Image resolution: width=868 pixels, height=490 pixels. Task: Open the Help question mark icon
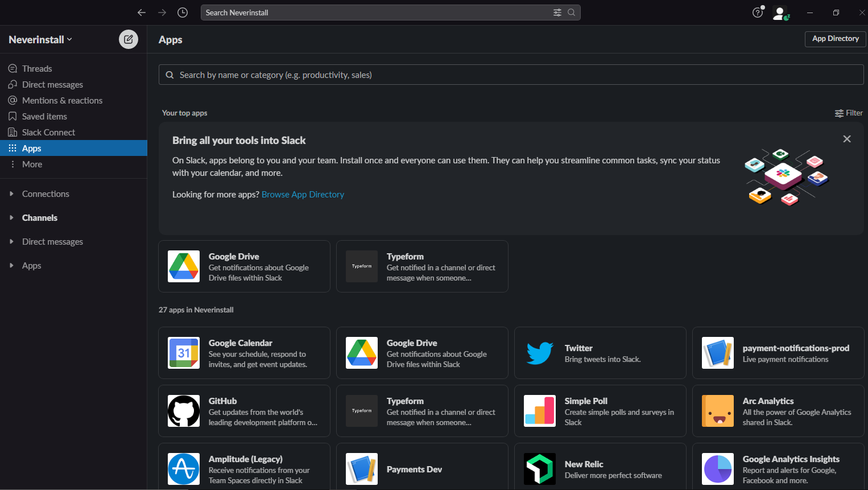click(758, 13)
